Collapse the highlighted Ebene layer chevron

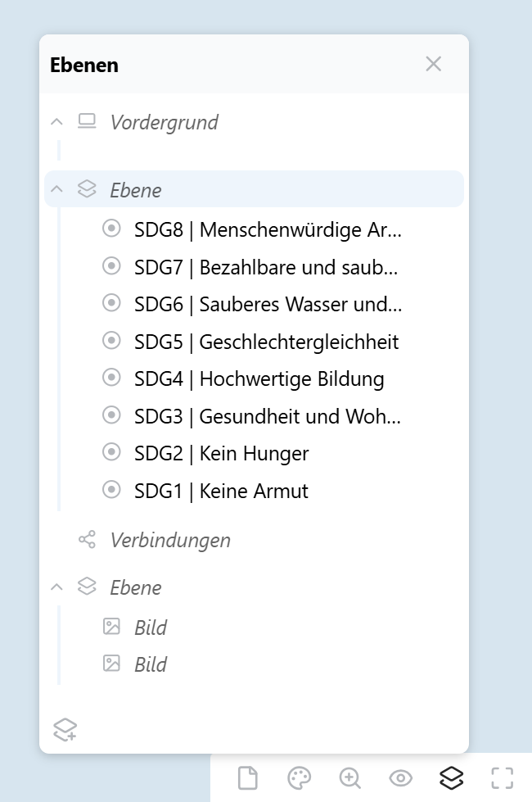pyautogui.click(x=56, y=189)
